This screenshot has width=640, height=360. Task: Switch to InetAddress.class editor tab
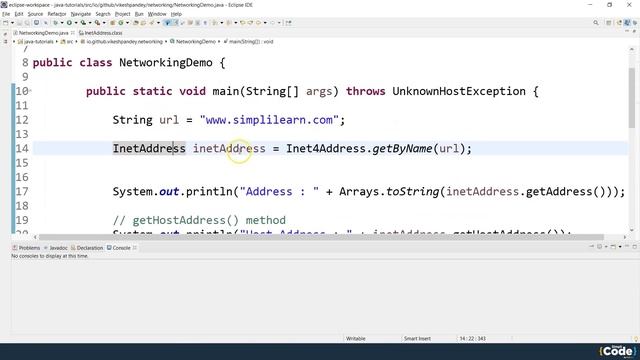coord(100,33)
